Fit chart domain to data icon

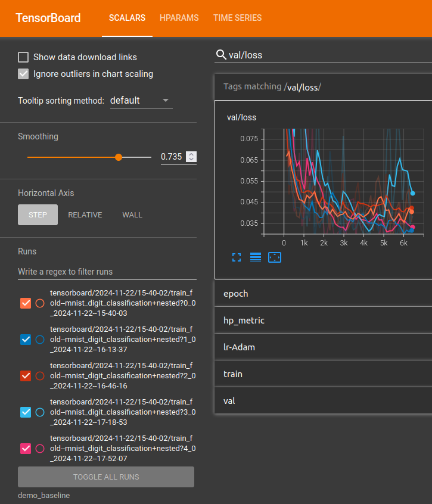(x=275, y=257)
